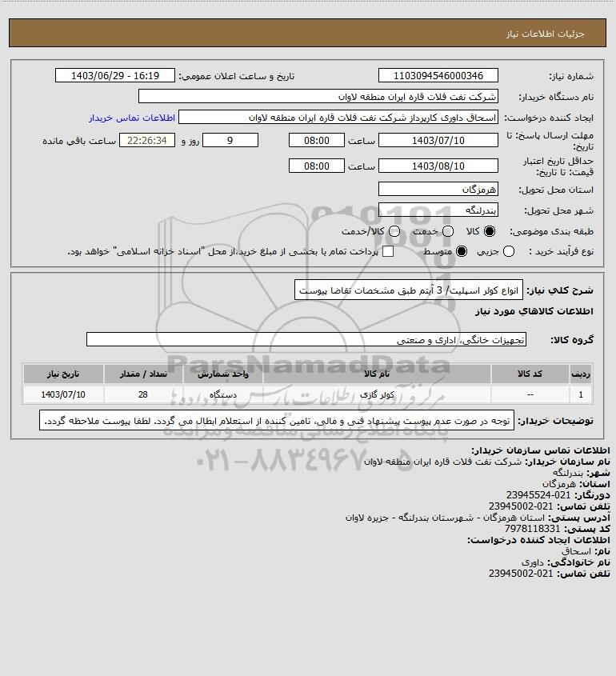Screen dimensions: 616x676
Task: Click the price validity date 1403/08/10 field
Action: coord(438,166)
